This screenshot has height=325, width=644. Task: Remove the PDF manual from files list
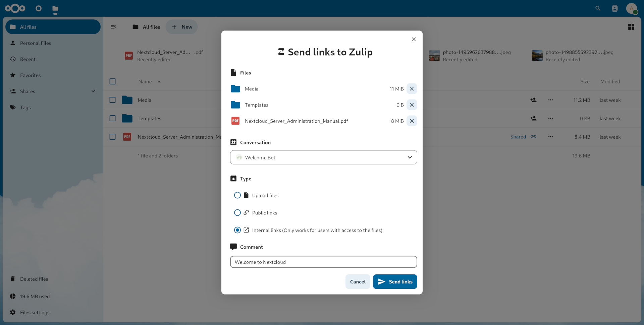412,121
